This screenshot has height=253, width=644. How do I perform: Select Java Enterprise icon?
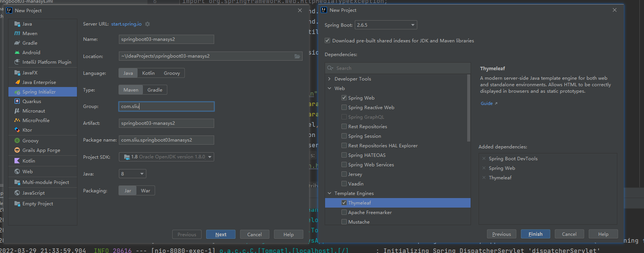(17, 82)
